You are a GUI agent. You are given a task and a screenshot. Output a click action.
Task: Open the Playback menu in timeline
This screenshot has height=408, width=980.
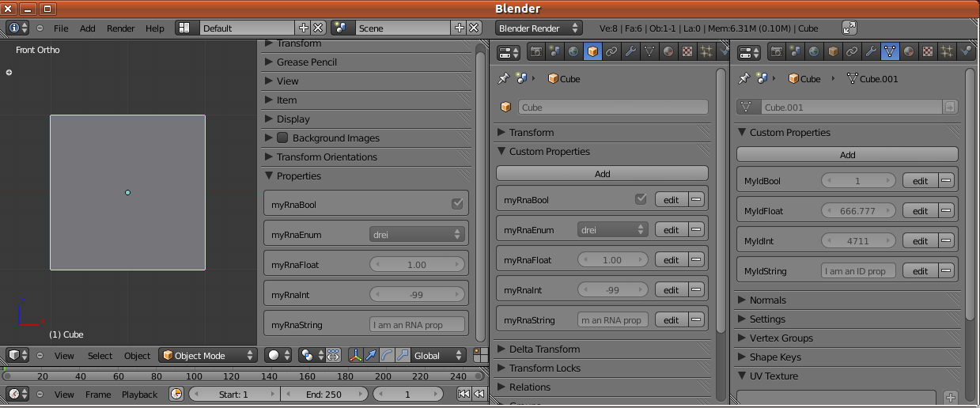coord(139,394)
